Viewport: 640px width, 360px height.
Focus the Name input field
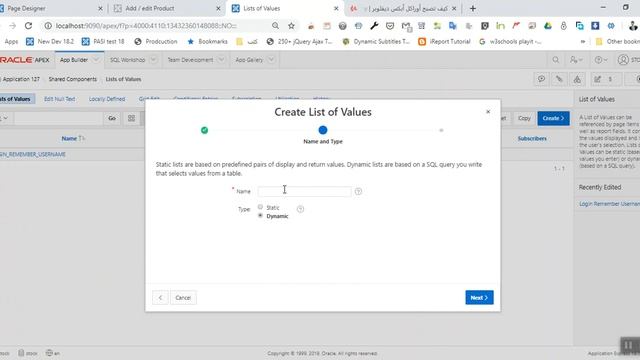(x=304, y=191)
